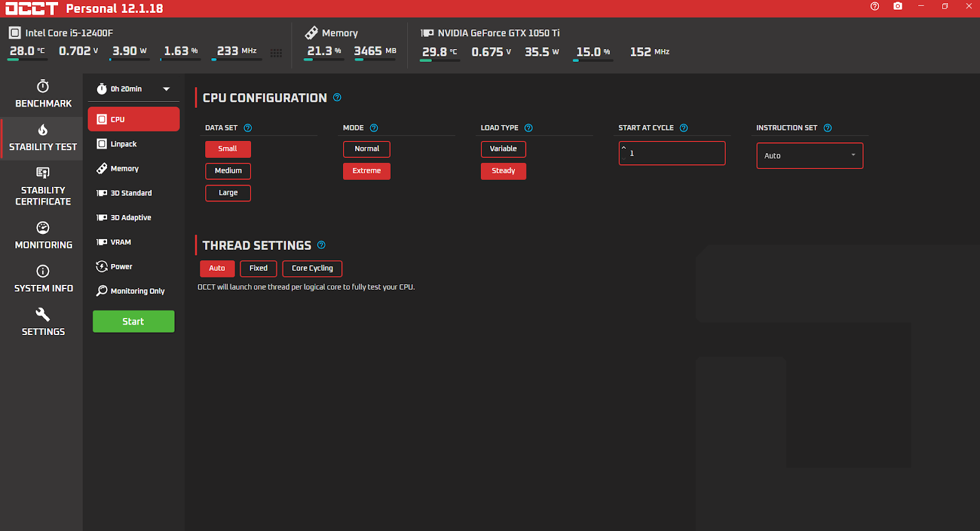Click the GPU temperature 29.8 °C
Image resolution: width=980 pixels, height=531 pixels.
(x=440, y=52)
